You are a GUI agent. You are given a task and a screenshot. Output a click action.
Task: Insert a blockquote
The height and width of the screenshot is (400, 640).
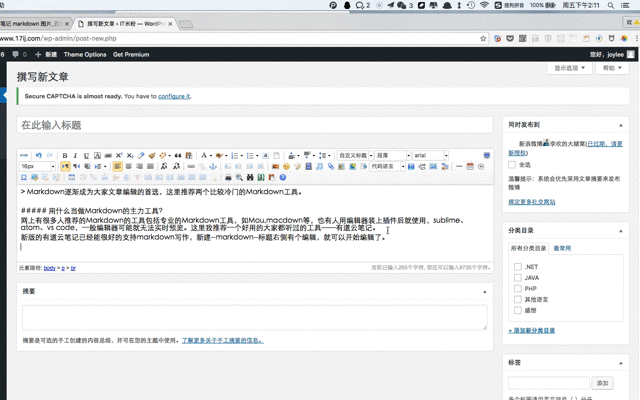point(178,156)
